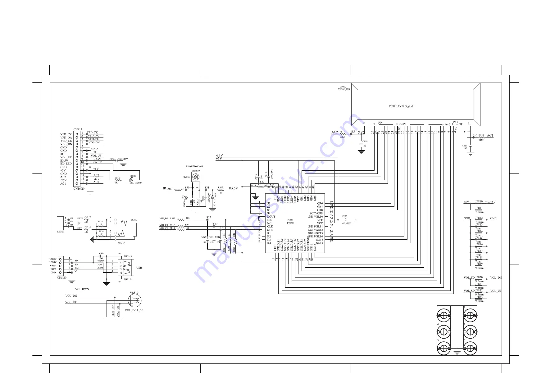Screen dimensions: 555x392
Task: Click the RHO363804-2003 sensor part text
Action: [x=194, y=166]
